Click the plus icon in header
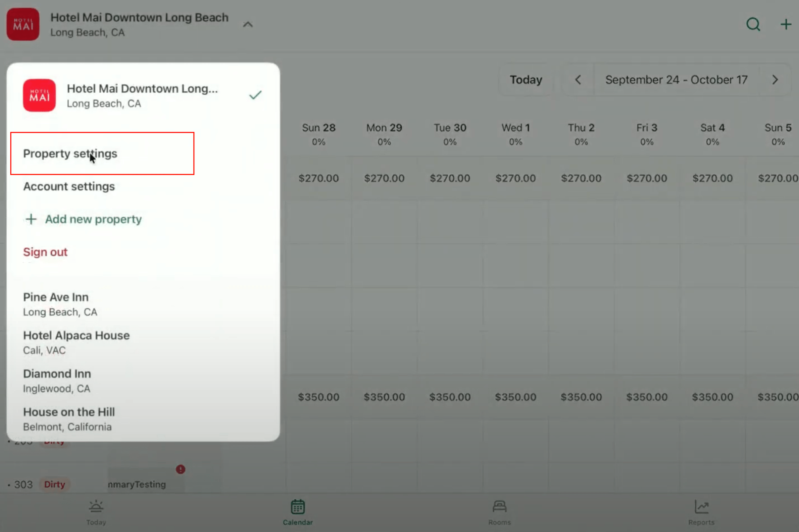The height and width of the screenshot is (532, 799). pyautogui.click(x=785, y=25)
